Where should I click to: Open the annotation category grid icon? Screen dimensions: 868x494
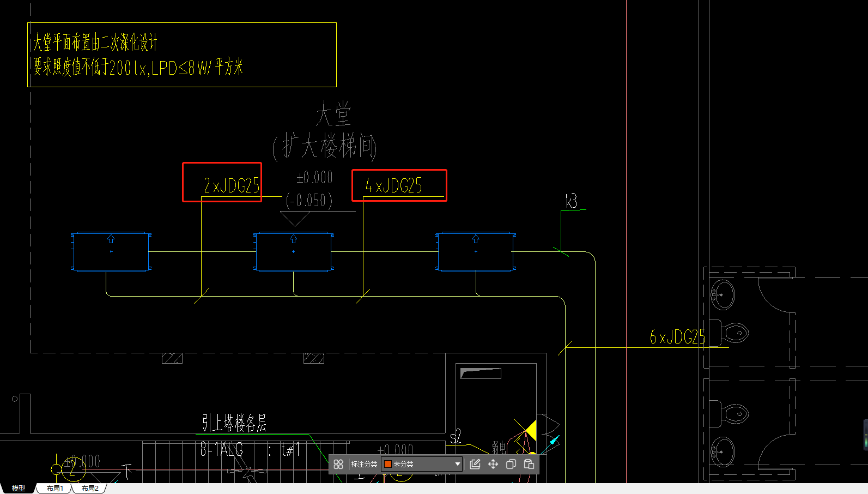tap(338, 464)
